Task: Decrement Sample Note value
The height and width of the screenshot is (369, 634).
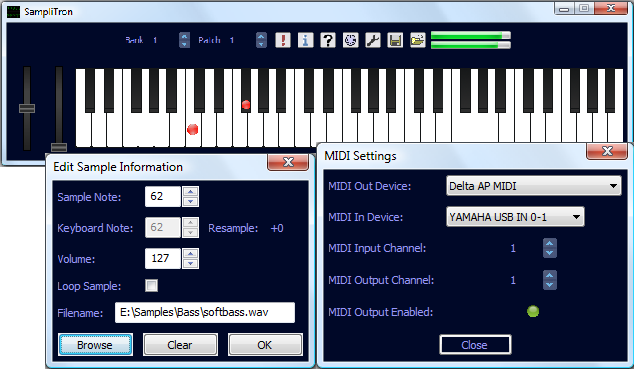Action: tap(190, 201)
